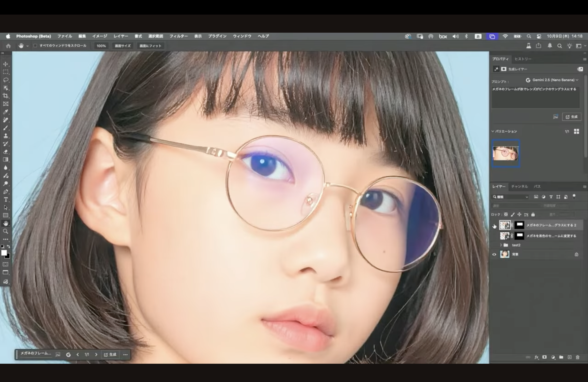This screenshot has width=588, height=382.
Task: Click the 生成 button in Properties panel
Action: 571,117
